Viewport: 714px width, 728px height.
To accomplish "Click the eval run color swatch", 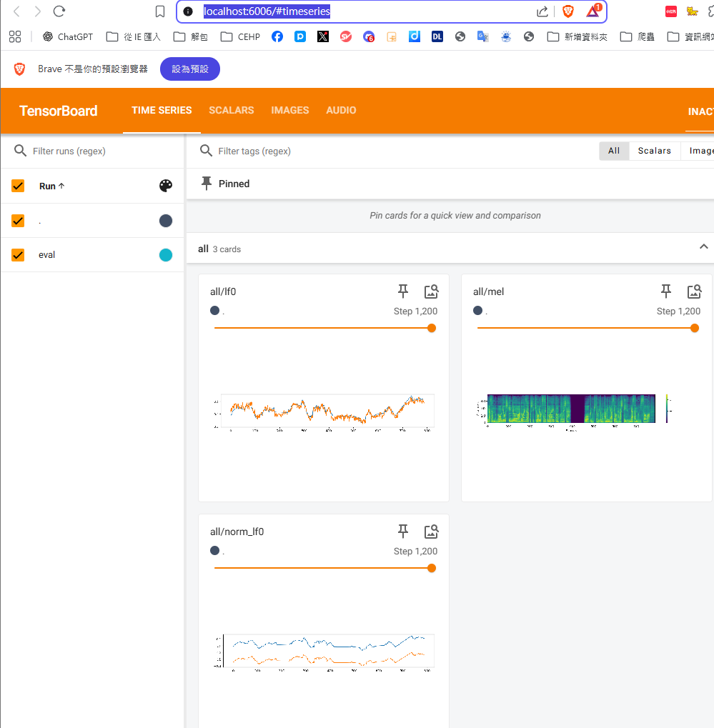I will tap(166, 255).
